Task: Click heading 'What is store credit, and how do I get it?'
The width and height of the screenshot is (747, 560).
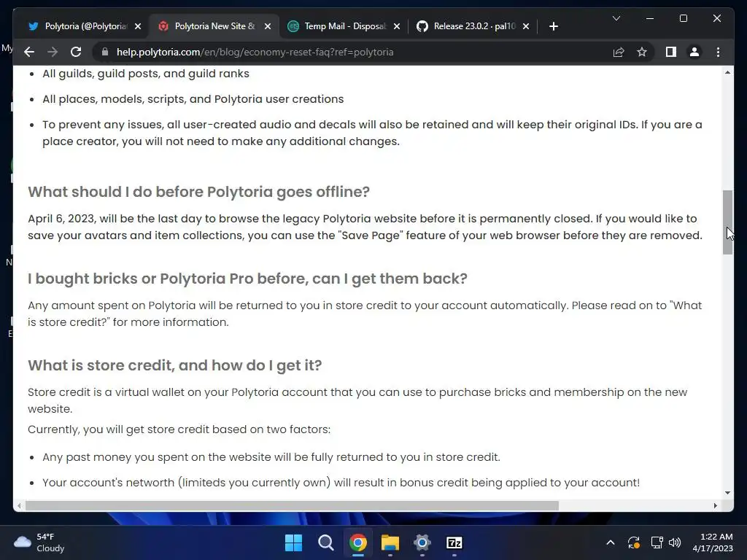Action: 175,365
